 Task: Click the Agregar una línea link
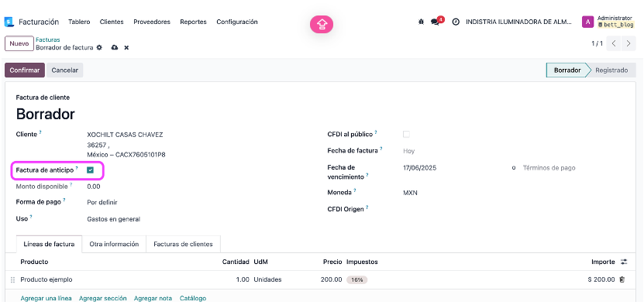coord(46,299)
